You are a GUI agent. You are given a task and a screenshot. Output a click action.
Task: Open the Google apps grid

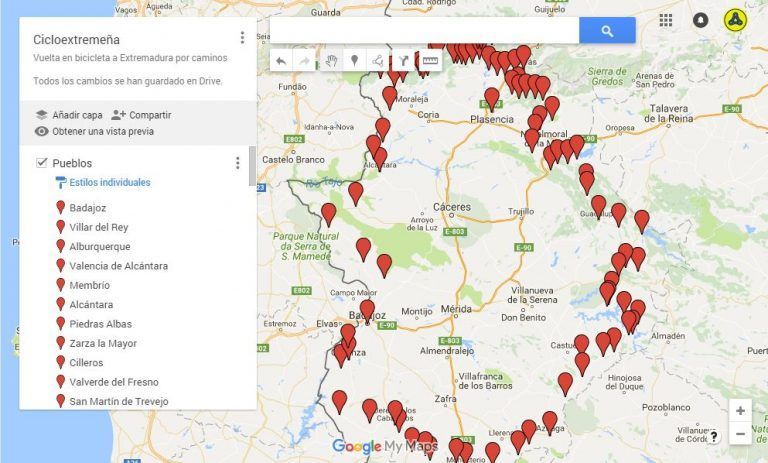coord(666,20)
